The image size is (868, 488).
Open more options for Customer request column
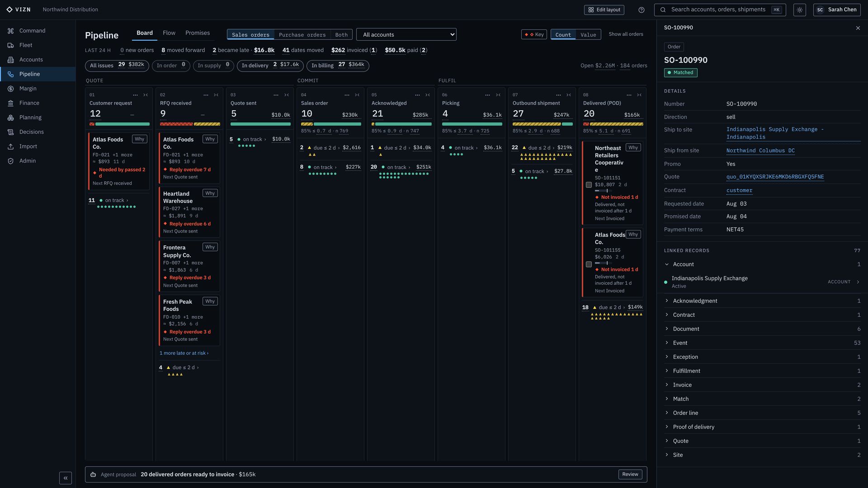click(x=135, y=95)
